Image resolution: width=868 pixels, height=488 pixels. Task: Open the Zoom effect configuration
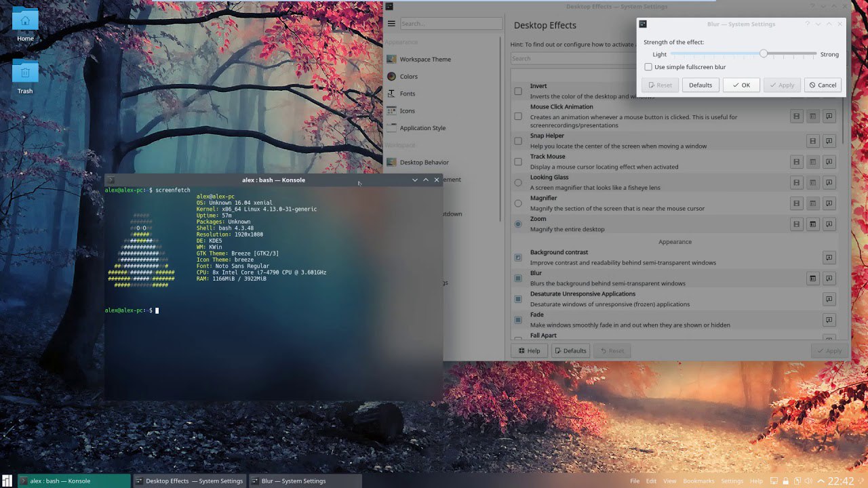click(x=812, y=224)
